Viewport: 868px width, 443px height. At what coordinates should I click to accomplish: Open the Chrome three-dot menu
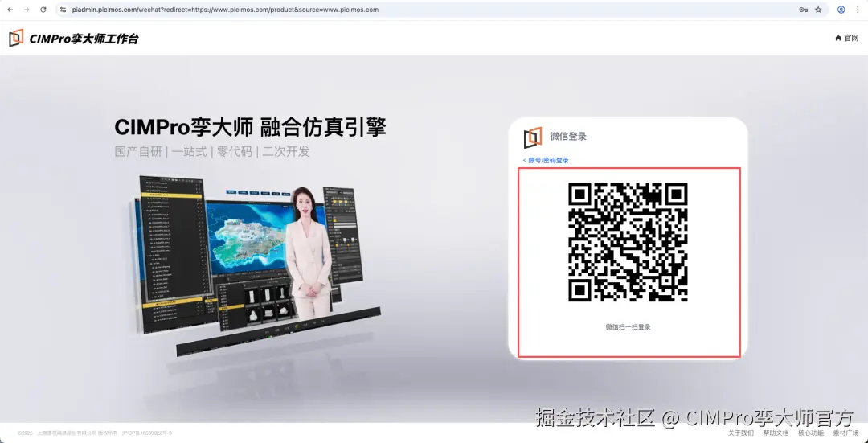point(857,10)
